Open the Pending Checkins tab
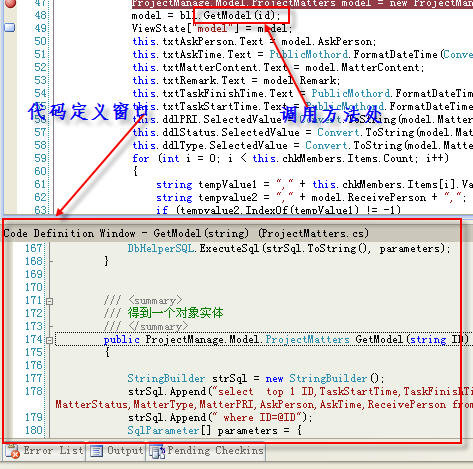Screen dimensions: 473x469 (206, 451)
